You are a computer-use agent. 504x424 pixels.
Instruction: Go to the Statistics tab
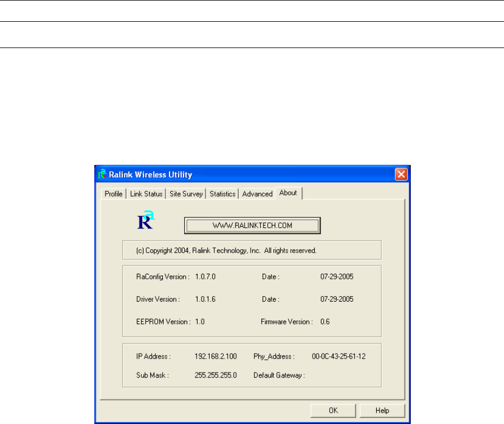[223, 194]
